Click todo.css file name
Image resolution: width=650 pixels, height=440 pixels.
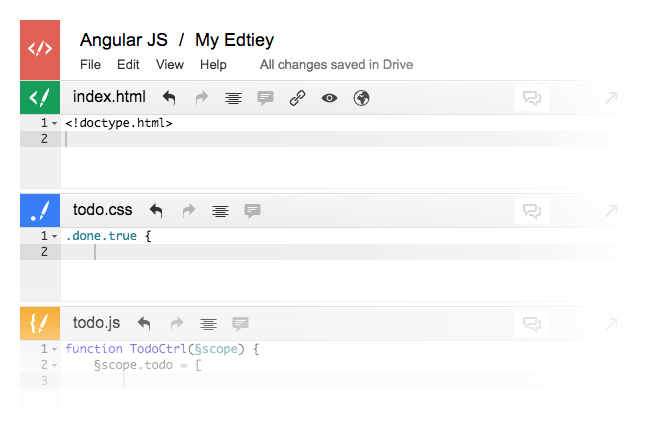[103, 209]
